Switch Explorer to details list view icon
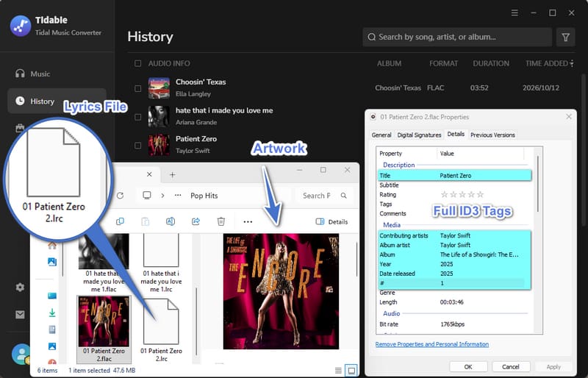This screenshot has height=378, width=588. 338,371
